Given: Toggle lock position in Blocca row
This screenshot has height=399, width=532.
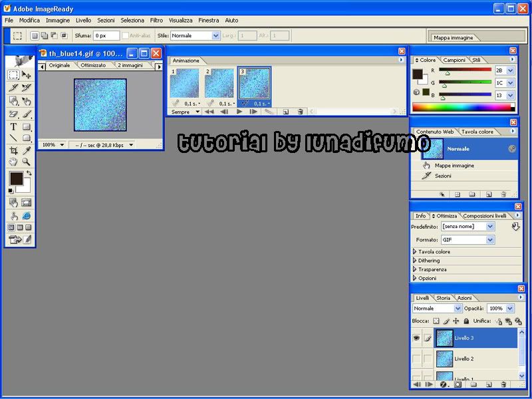Looking at the screenshot, I should coord(456,321).
